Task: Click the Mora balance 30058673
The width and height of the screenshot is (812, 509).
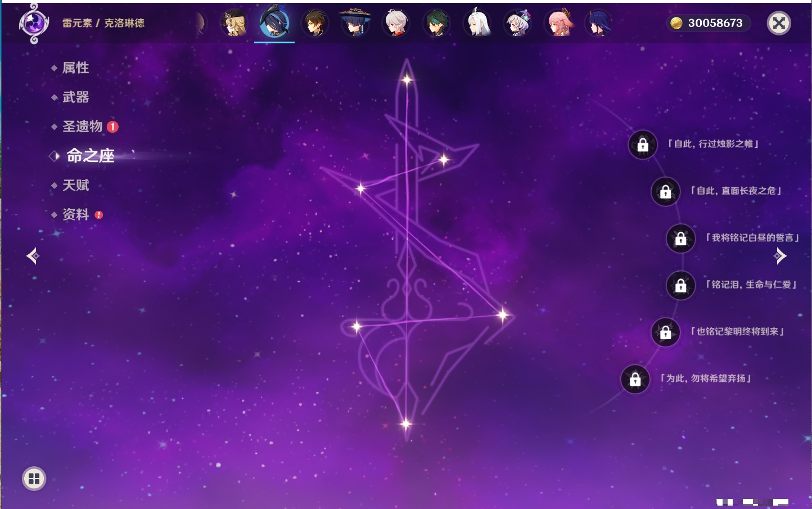Action: (x=715, y=23)
